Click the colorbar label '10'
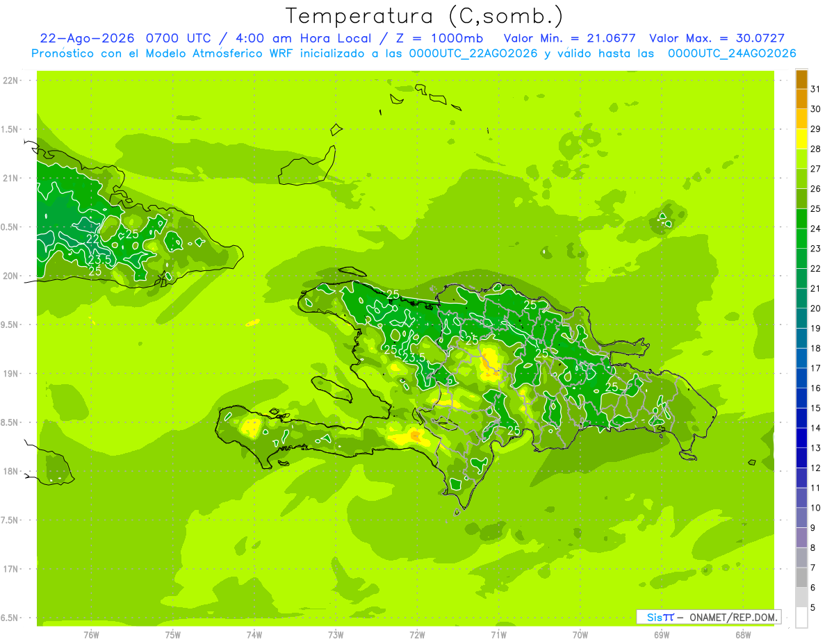 [815, 508]
